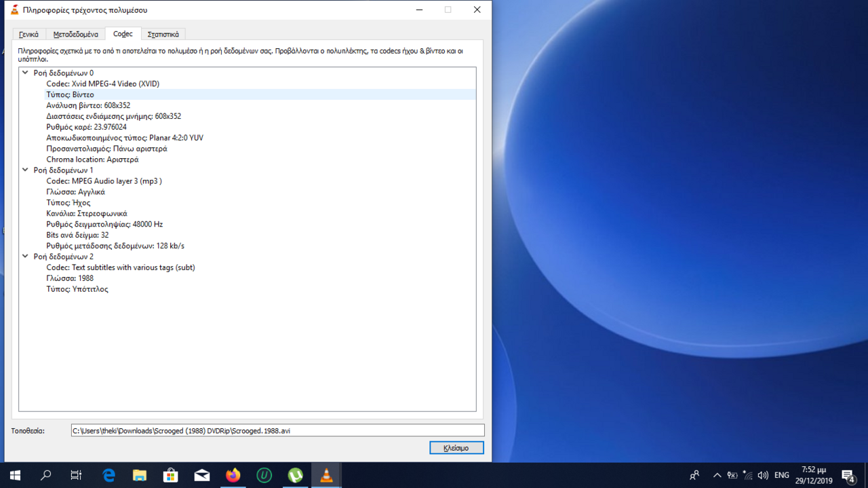Open the Wi-Fi network icon

[748, 475]
